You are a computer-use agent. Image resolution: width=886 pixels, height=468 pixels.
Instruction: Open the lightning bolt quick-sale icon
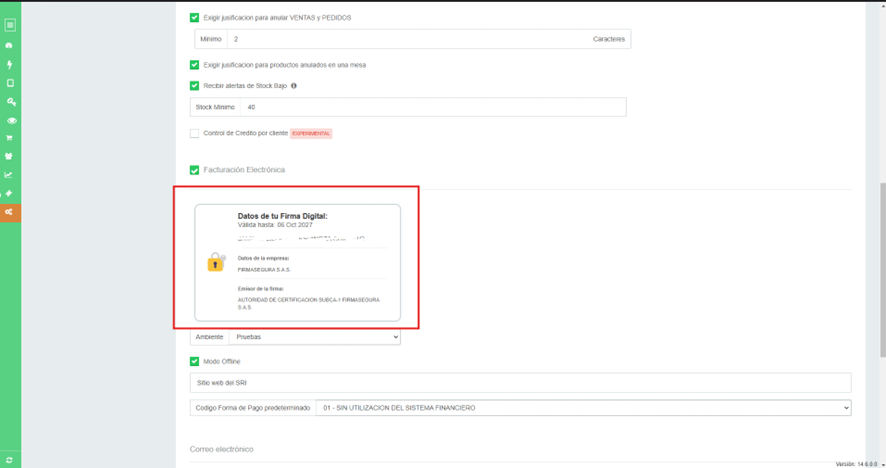tap(10, 64)
